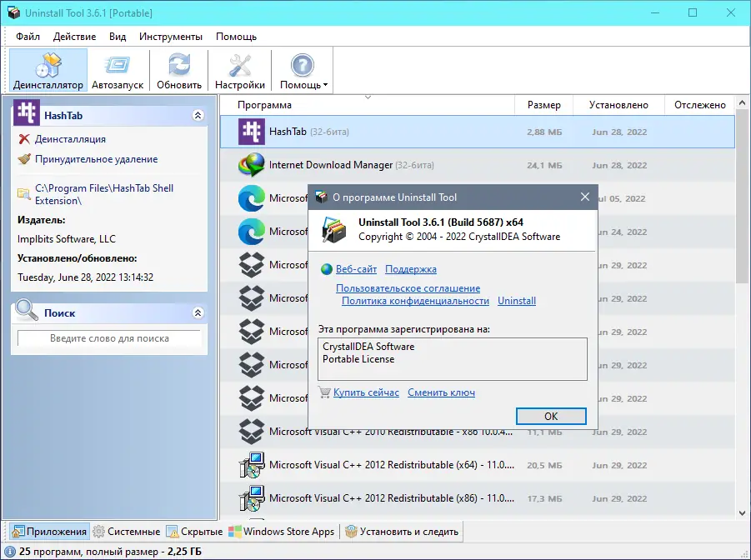Screen dimensions: 751x560
Task: Click first Microsoft Edge icon in list
Action: pyautogui.click(x=252, y=198)
